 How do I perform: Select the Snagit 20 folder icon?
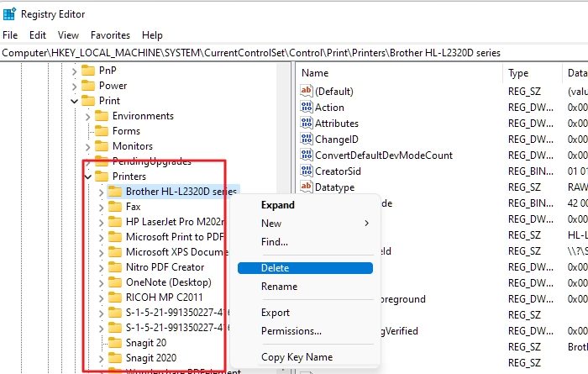115,343
